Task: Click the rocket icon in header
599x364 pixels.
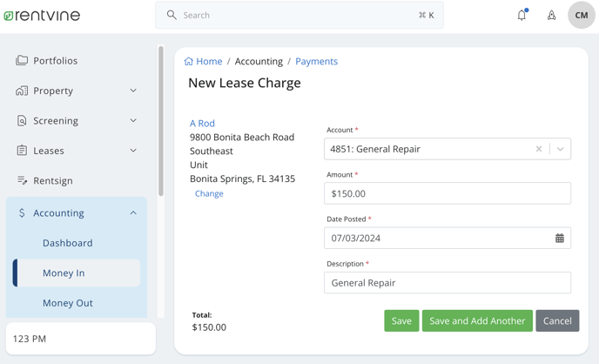Action: 551,16
